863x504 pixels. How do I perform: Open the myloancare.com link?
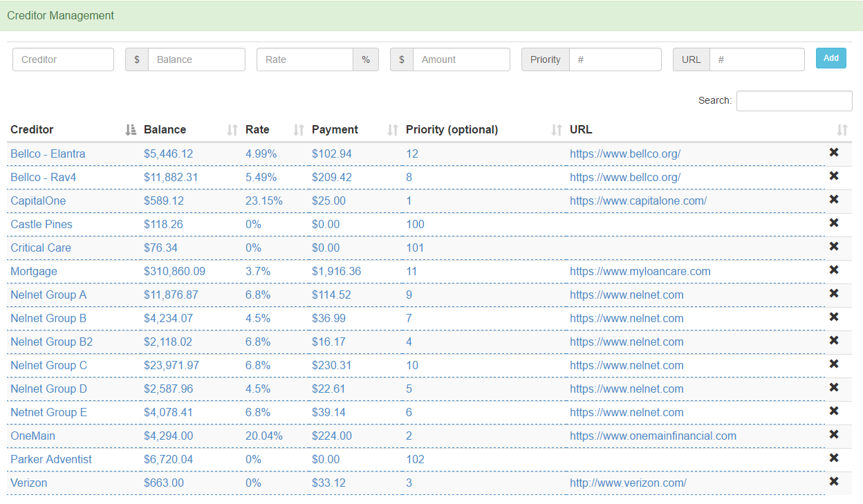(x=640, y=272)
